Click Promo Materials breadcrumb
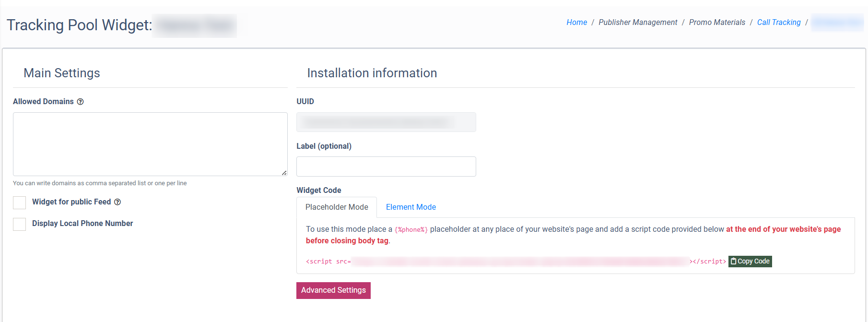Image resolution: width=868 pixels, height=322 pixels. coord(717,23)
